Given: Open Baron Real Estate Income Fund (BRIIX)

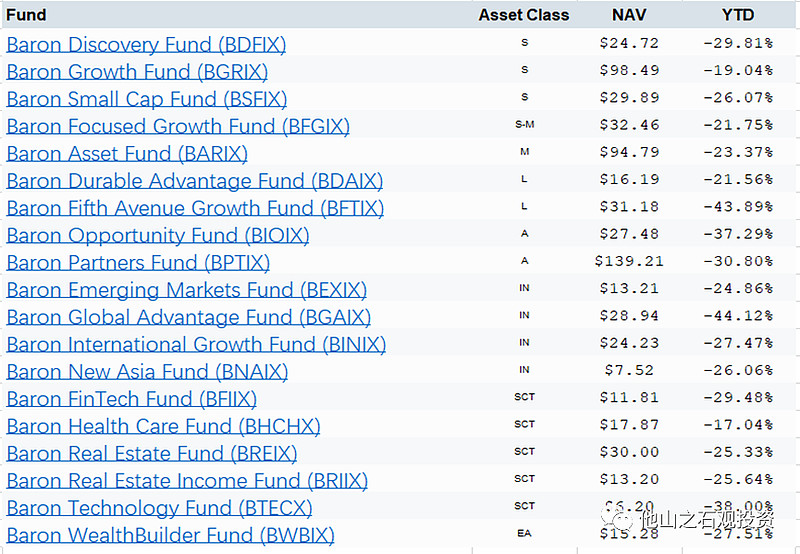Looking at the screenshot, I should click(187, 481).
